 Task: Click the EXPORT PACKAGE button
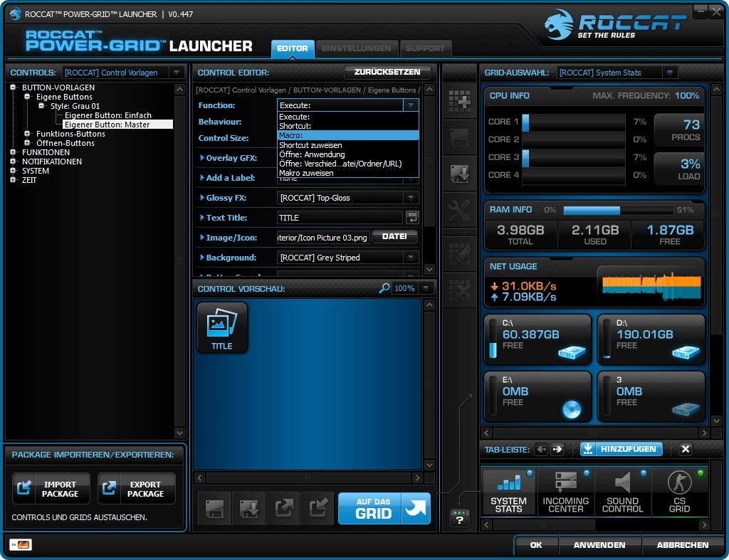[x=137, y=489]
